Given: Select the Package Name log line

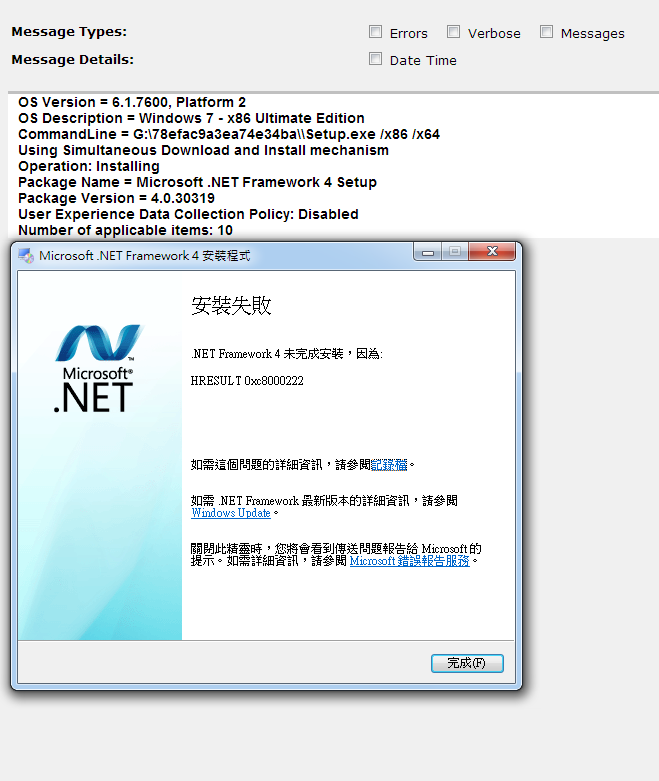Looking at the screenshot, I should coord(197,182).
